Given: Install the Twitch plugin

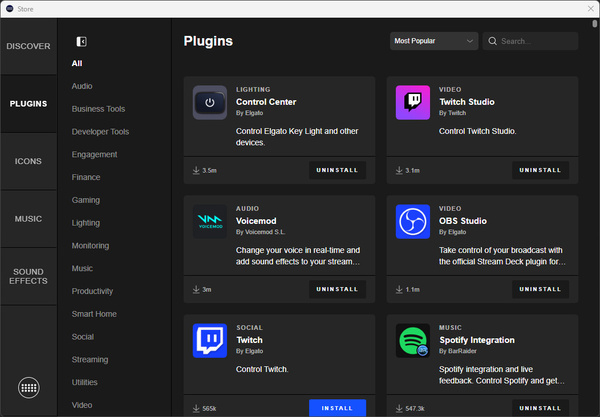Looking at the screenshot, I should [x=337, y=408].
